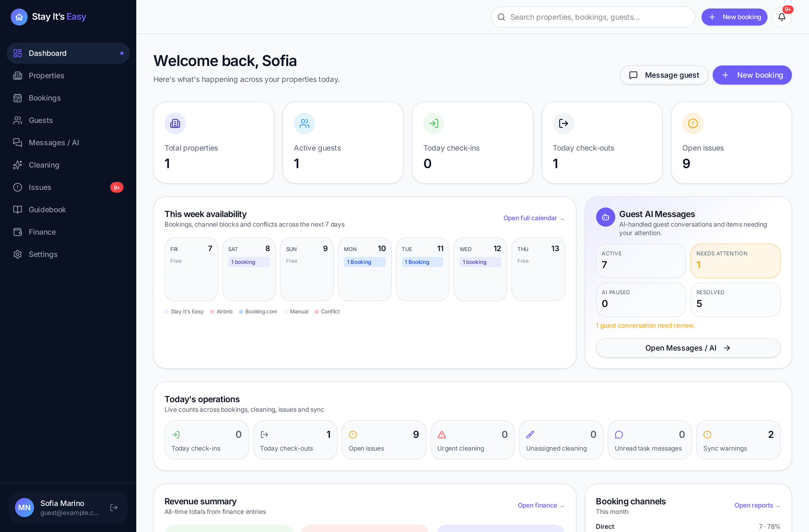Click the large New booking button under welcome
809x532 pixels.
tap(752, 75)
